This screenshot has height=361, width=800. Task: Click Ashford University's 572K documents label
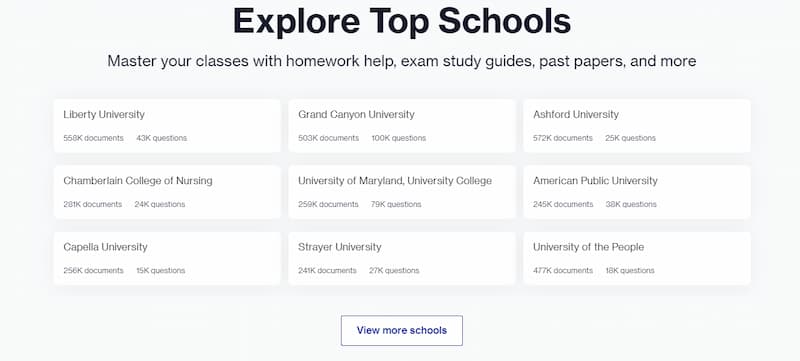(x=563, y=138)
